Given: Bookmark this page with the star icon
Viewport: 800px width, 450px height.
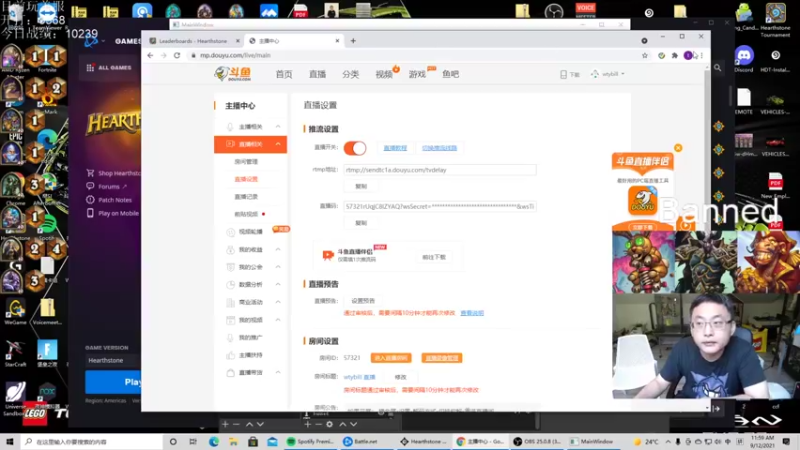Looking at the screenshot, I should pyautogui.click(x=645, y=55).
